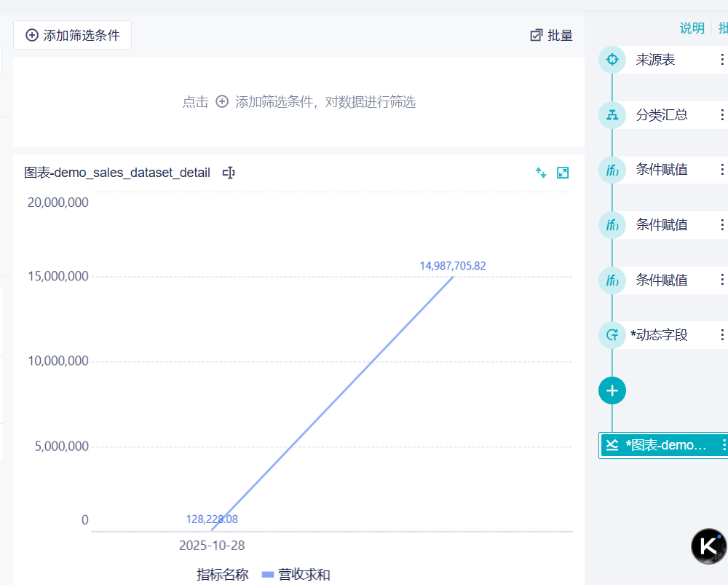The height and width of the screenshot is (585, 728).
Task: Click the plus icon in filter hint text
Action: tap(222, 101)
